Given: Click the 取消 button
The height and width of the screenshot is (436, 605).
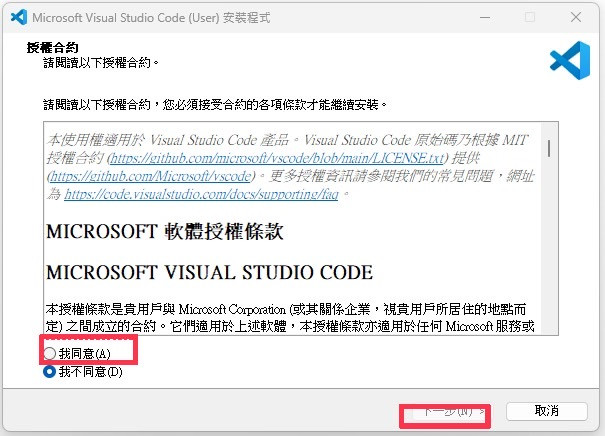Looking at the screenshot, I should click(x=546, y=411).
